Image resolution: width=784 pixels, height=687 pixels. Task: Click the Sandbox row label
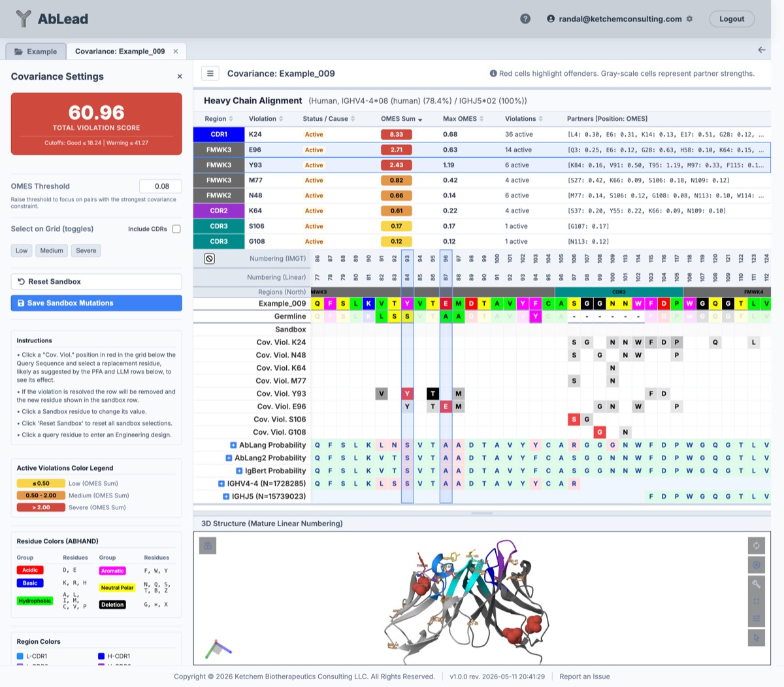click(x=290, y=329)
